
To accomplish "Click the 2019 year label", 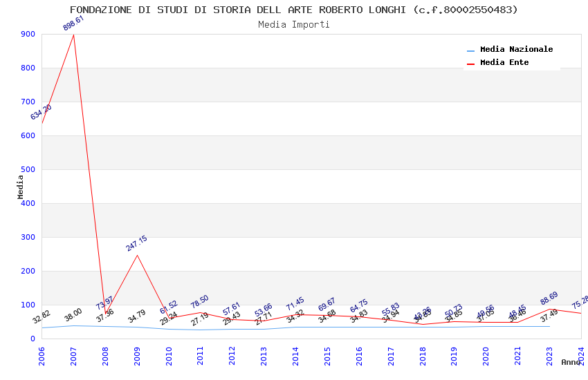I will 454,356.
